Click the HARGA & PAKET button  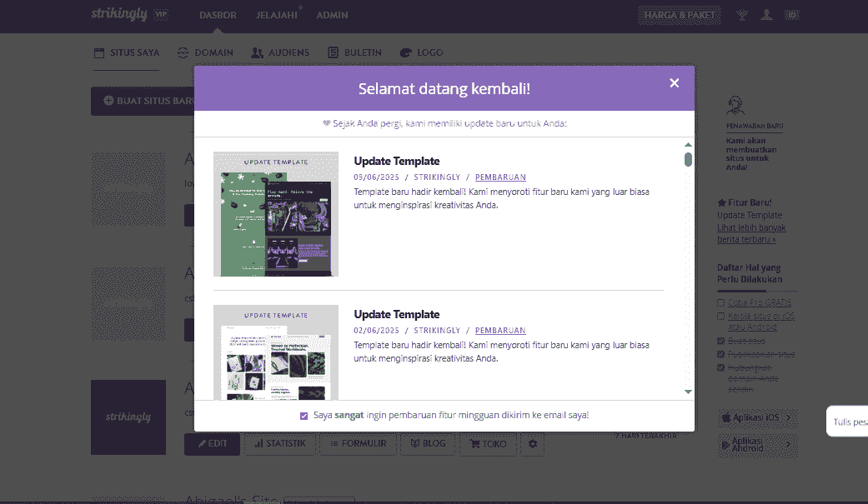[x=680, y=15]
